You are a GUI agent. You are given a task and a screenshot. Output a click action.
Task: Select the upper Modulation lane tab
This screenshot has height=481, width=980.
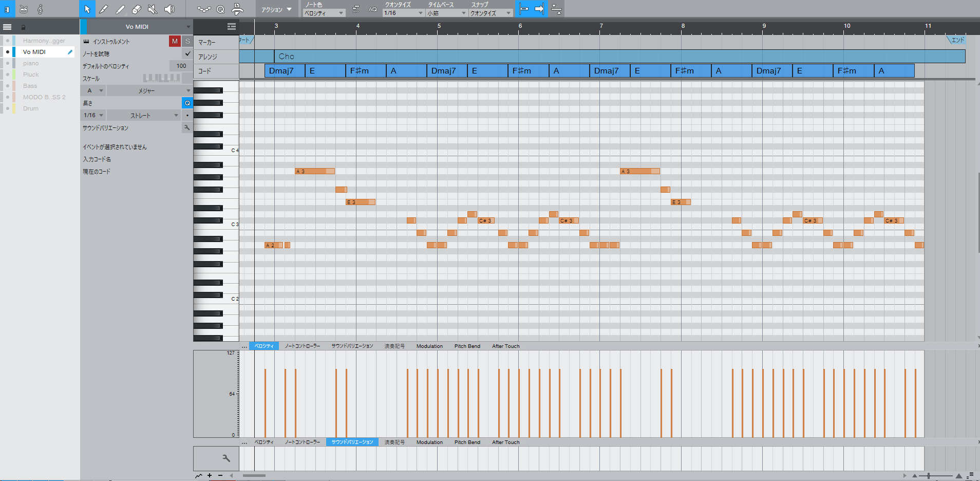point(429,346)
